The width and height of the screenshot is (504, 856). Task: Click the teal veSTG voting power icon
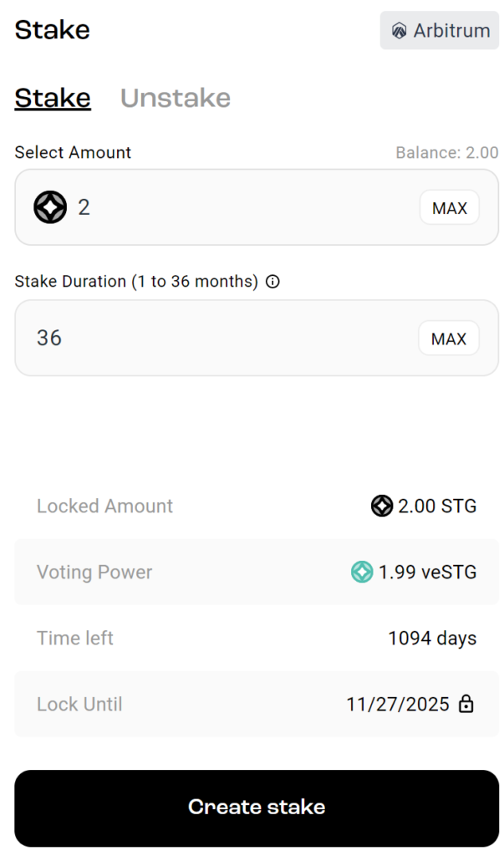[361, 572]
